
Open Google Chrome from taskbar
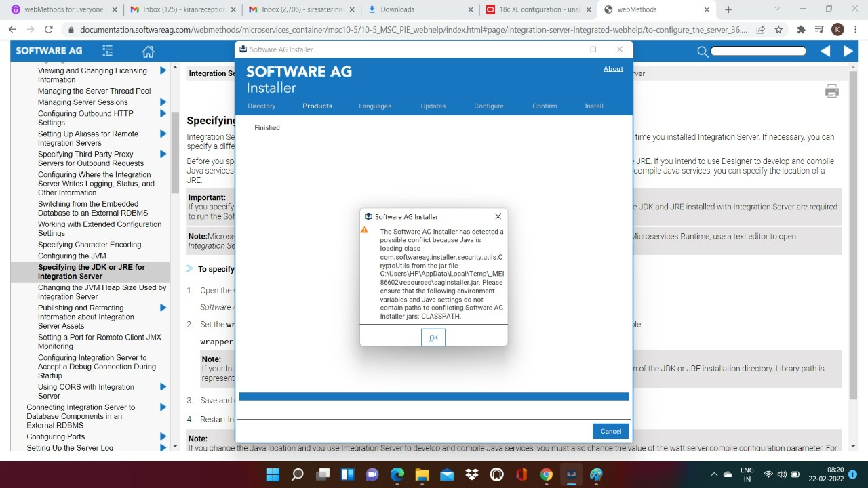coord(547,474)
